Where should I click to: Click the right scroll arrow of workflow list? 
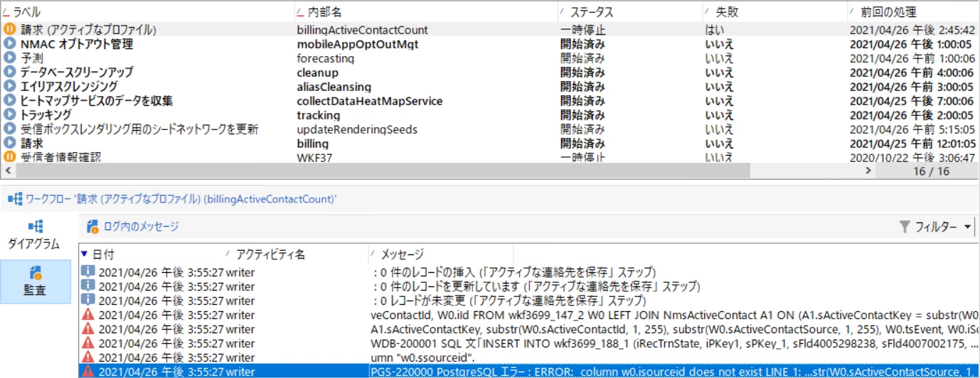click(x=868, y=171)
